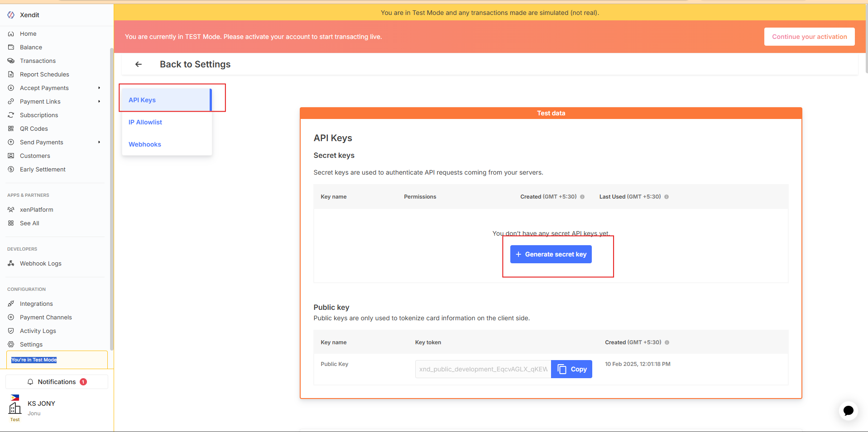Screen dimensions: 868x432
Task: Expand the Payment Links submenu arrow
Action: point(99,101)
